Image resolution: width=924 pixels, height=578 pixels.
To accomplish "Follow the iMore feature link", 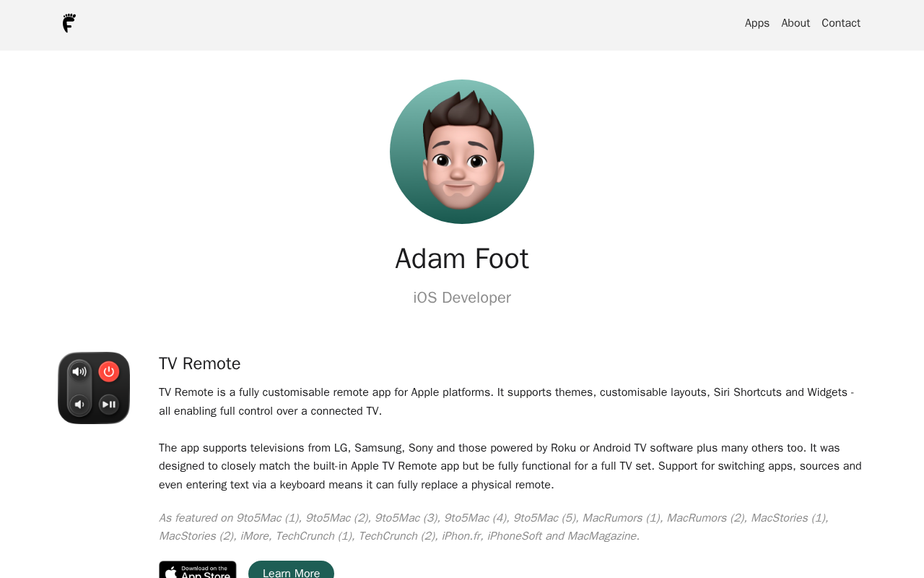I will pyautogui.click(x=255, y=536).
